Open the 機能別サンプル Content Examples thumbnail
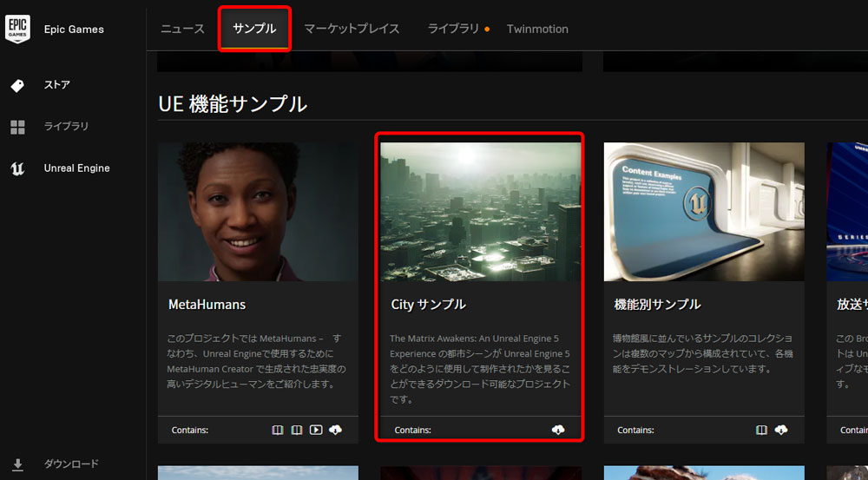 click(x=704, y=212)
